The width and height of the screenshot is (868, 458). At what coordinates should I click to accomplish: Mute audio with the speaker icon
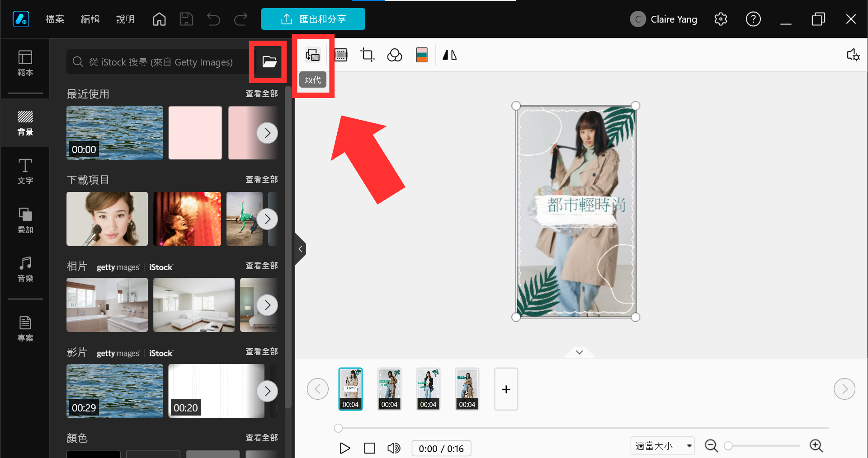[x=394, y=448]
